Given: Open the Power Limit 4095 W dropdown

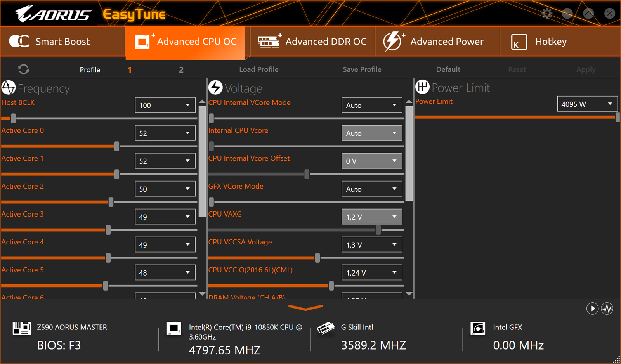Looking at the screenshot, I should pyautogui.click(x=587, y=104).
